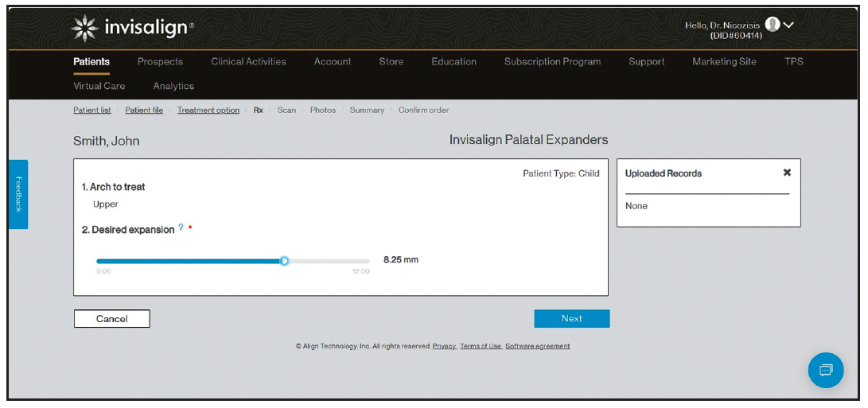The width and height of the screenshot is (868, 408).
Task: Click the Rx breadcrumb step
Action: click(x=259, y=111)
